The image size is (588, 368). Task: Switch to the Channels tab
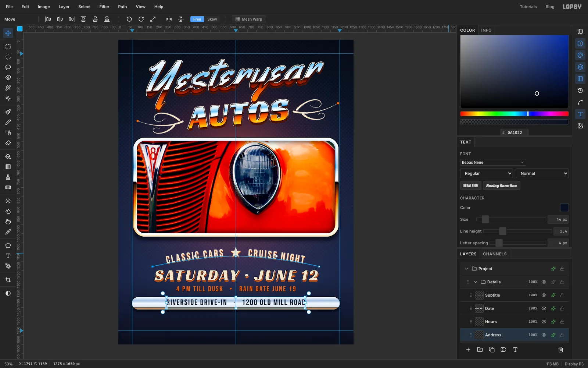[495, 254]
